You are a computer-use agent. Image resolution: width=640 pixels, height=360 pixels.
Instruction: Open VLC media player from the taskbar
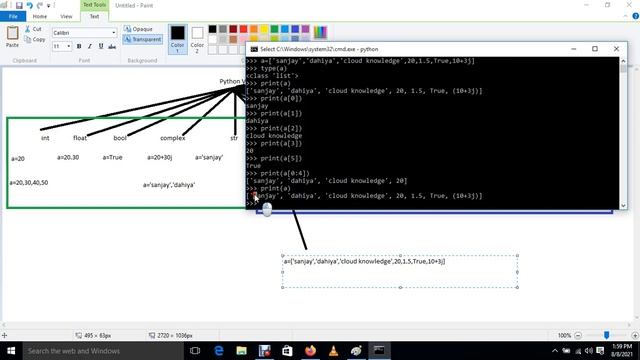[x=333, y=351]
